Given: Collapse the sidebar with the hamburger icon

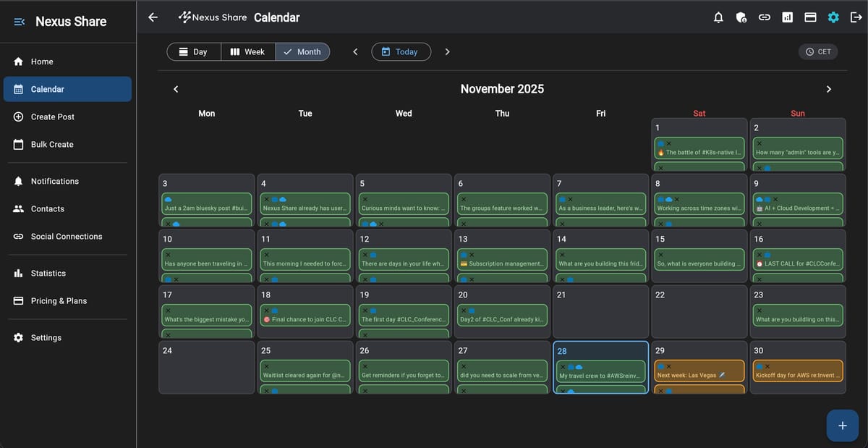Looking at the screenshot, I should tap(19, 20).
